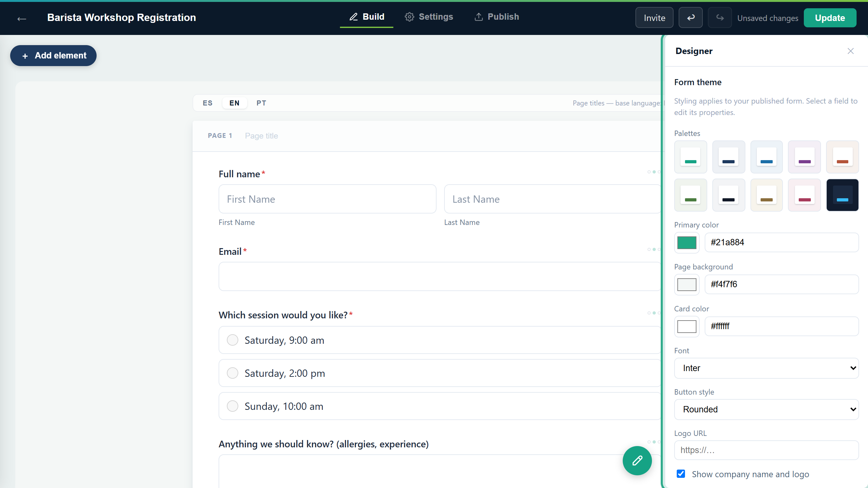Close the Designer panel

[851, 51]
